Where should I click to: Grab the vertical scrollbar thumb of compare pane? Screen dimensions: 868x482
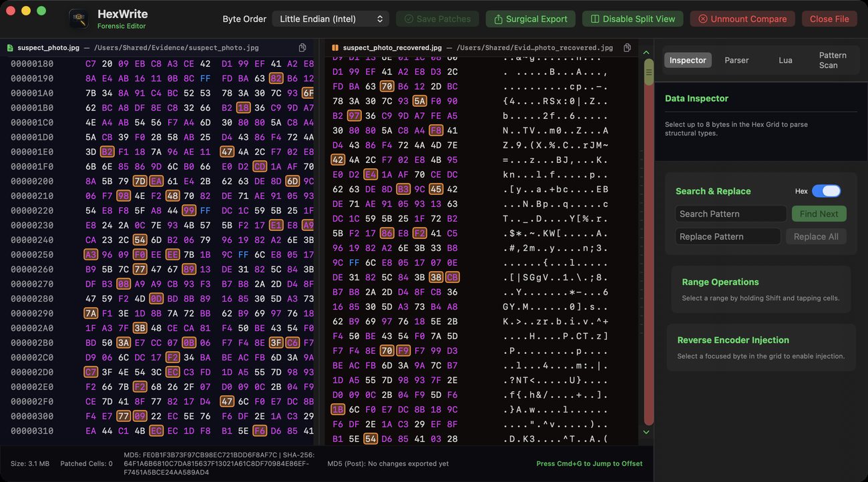[648, 72]
